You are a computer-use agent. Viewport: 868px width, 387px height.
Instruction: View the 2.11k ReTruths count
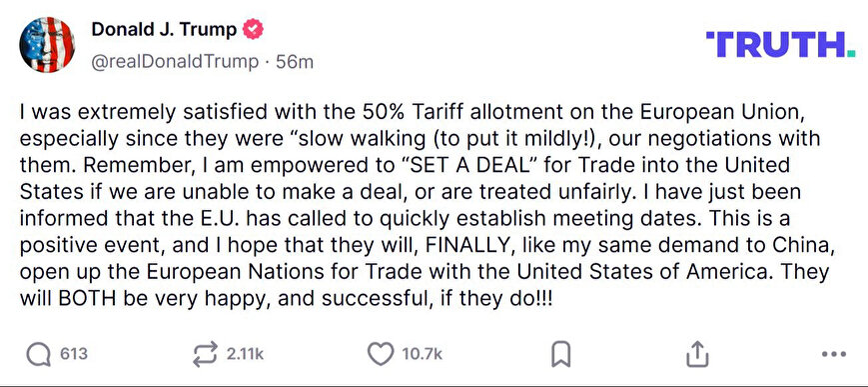(246, 354)
